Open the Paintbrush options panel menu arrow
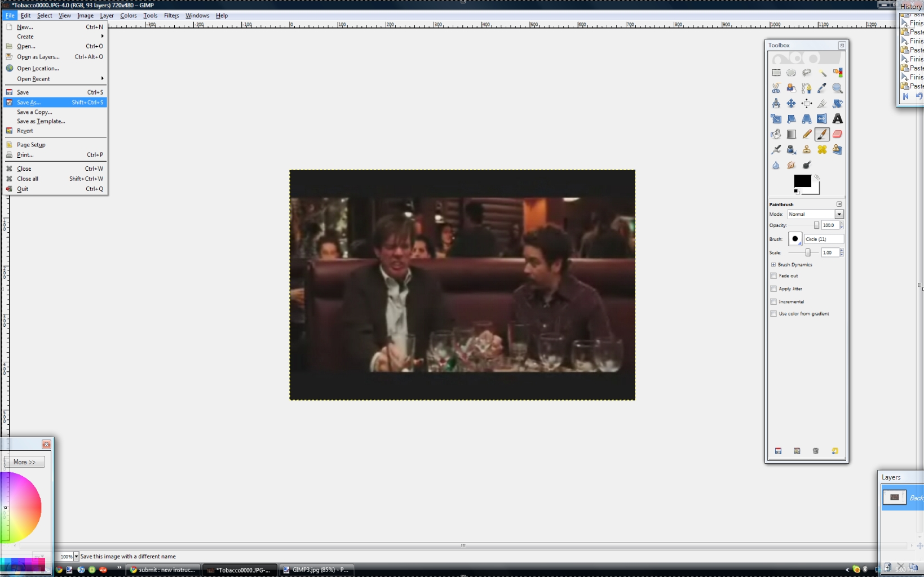The image size is (924, 577). coord(839,204)
